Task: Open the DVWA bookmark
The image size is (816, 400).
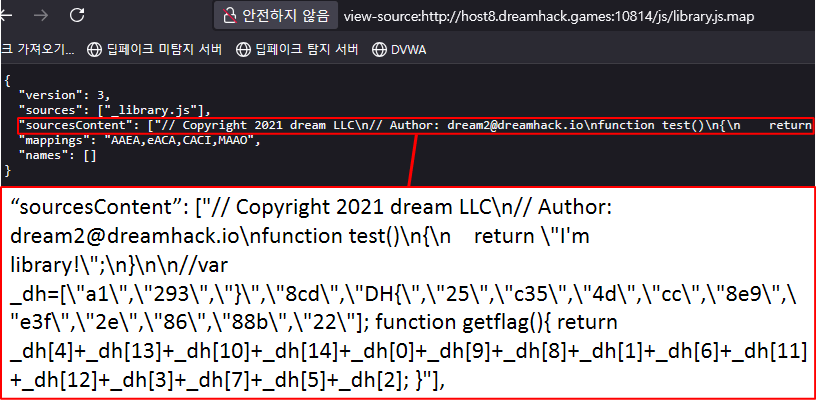Action: (x=410, y=49)
